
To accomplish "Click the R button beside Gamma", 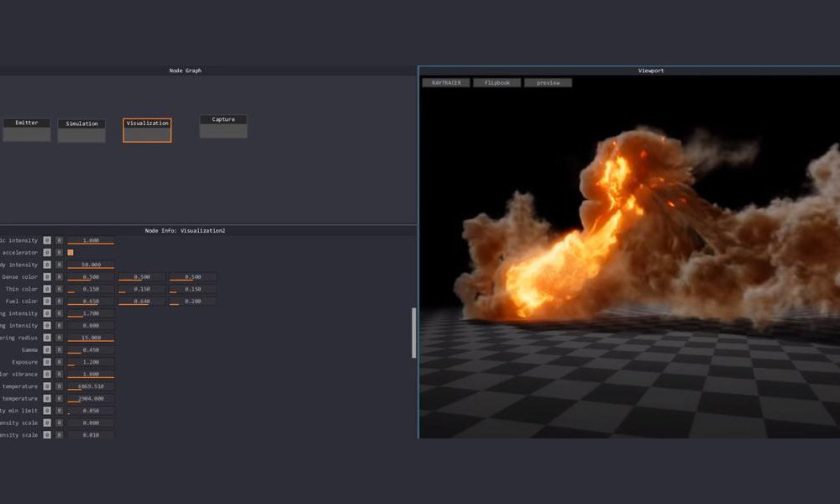I will pos(59,350).
